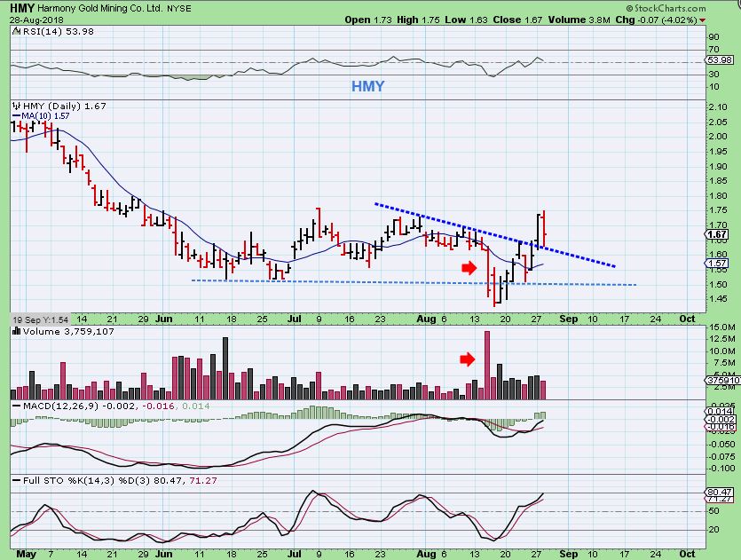The width and height of the screenshot is (741, 560).
Task: Click the RSI(14) 53.98 legend
Action: click(x=53, y=31)
